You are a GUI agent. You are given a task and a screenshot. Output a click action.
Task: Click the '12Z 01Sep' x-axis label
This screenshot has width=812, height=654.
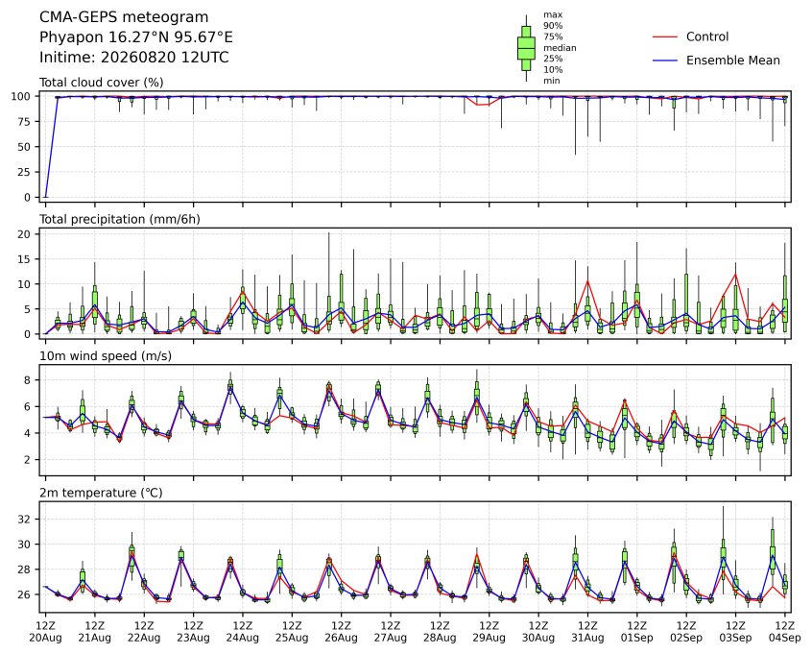click(x=637, y=632)
